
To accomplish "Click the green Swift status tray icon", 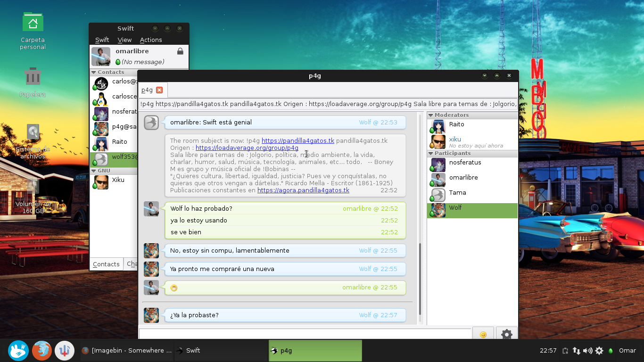I will coord(611,351).
